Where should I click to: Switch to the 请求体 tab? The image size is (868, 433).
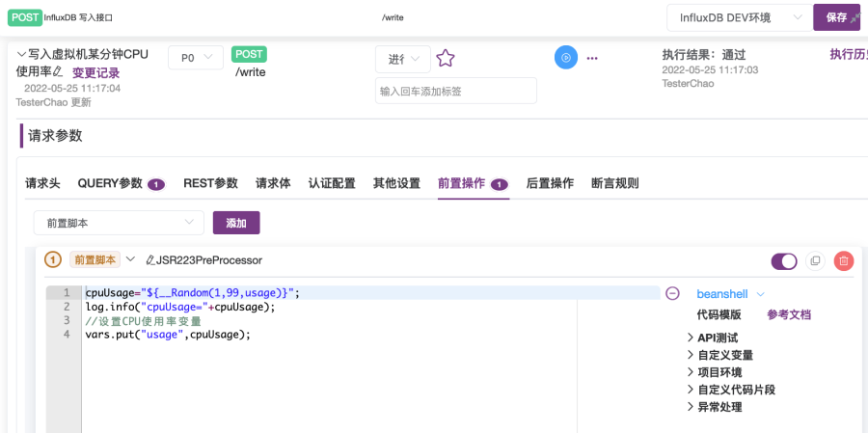click(273, 183)
